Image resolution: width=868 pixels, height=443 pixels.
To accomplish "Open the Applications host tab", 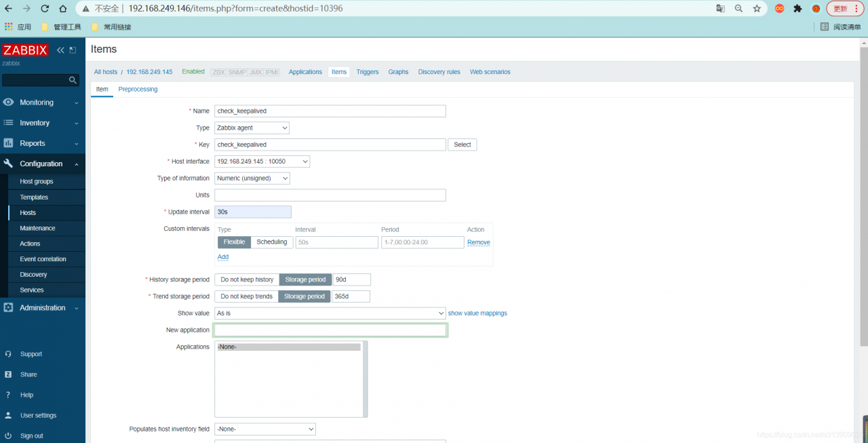I will 305,72.
